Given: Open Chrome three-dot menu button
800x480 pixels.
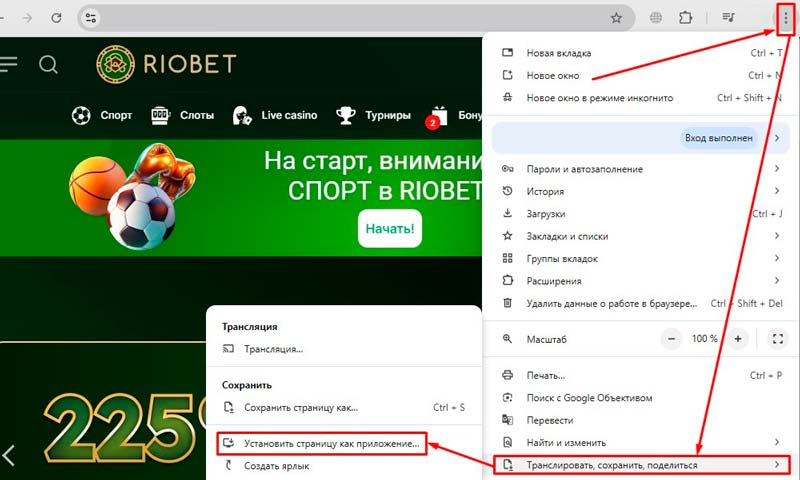Looking at the screenshot, I should [786, 18].
